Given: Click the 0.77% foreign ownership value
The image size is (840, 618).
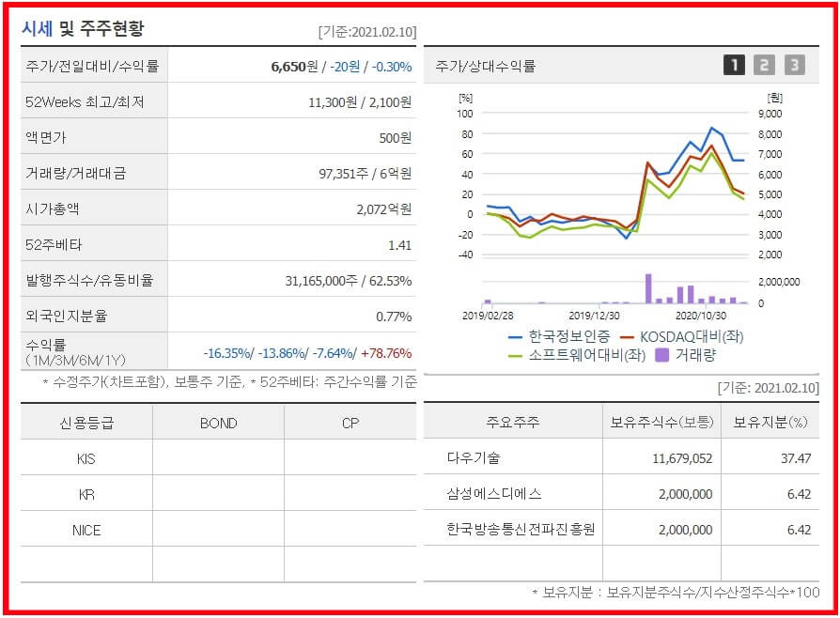Looking at the screenshot, I should 394,317.
